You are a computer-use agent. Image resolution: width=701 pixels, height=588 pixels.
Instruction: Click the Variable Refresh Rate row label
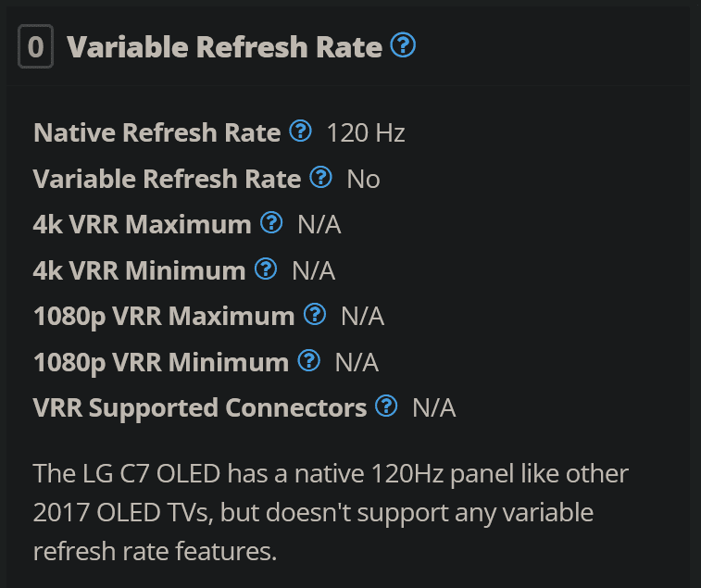point(168,179)
